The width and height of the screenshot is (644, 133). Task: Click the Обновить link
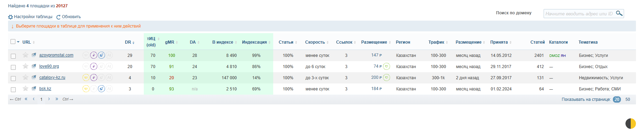tap(71, 17)
